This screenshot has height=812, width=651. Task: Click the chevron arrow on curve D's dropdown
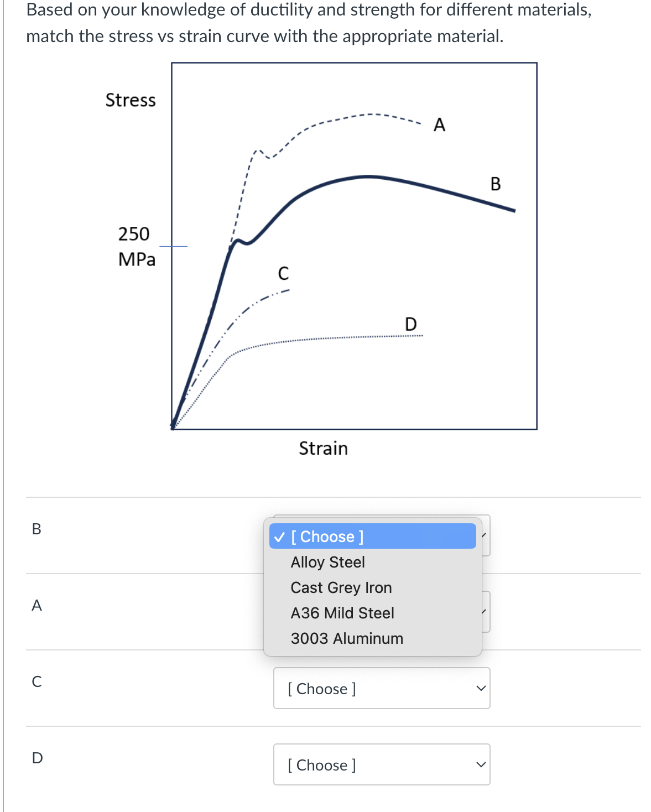point(480,765)
